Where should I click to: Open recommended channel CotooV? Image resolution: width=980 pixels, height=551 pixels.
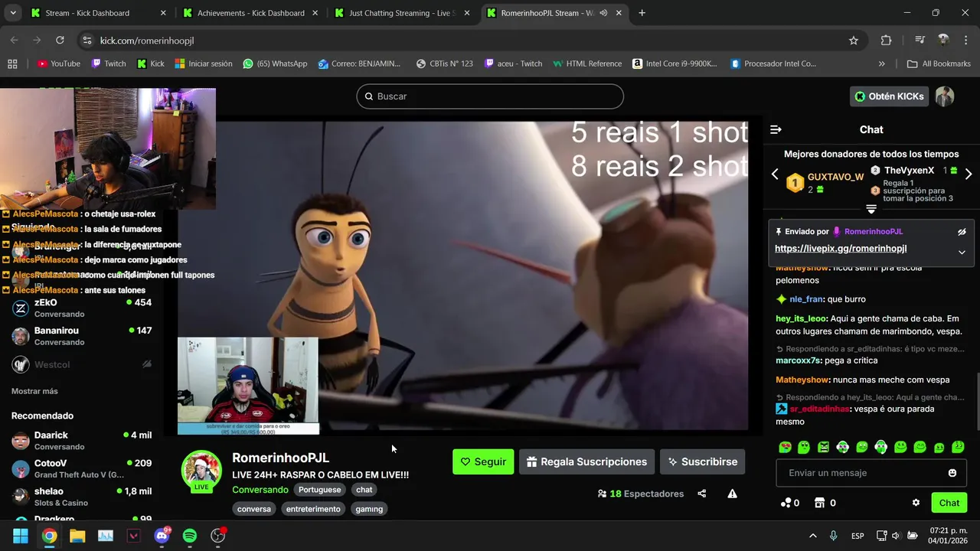point(81,468)
